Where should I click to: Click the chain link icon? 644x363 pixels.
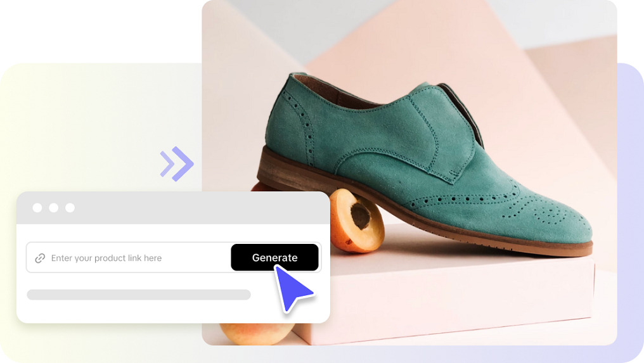click(x=40, y=258)
